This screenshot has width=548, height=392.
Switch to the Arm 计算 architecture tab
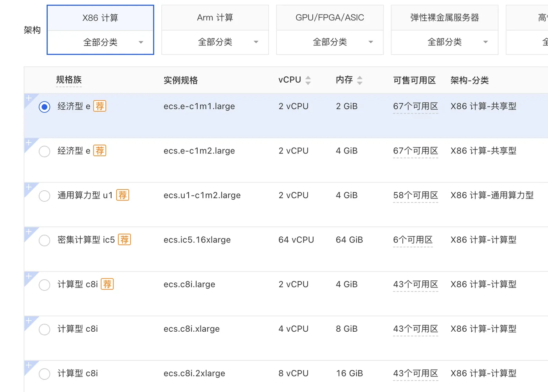(x=215, y=18)
